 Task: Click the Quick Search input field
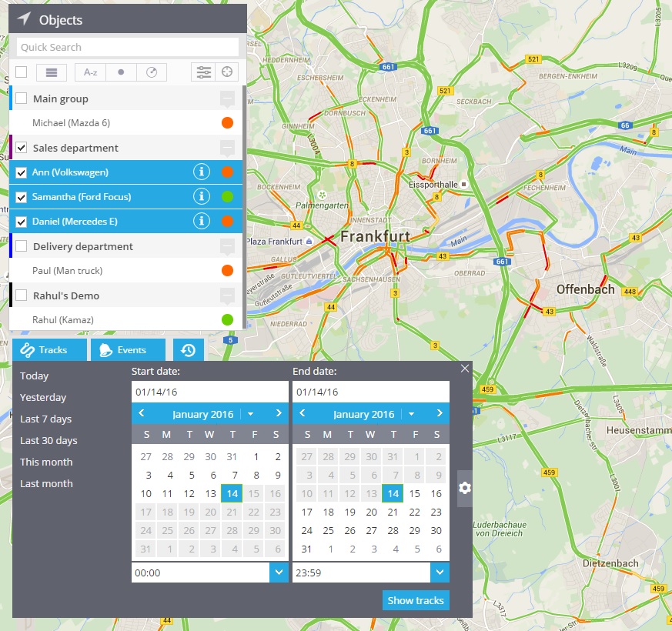pyautogui.click(x=127, y=47)
